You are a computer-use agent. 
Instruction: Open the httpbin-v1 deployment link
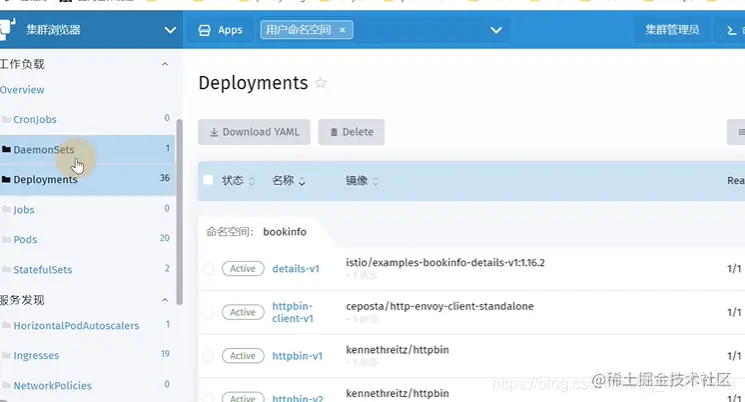point(297,356)
